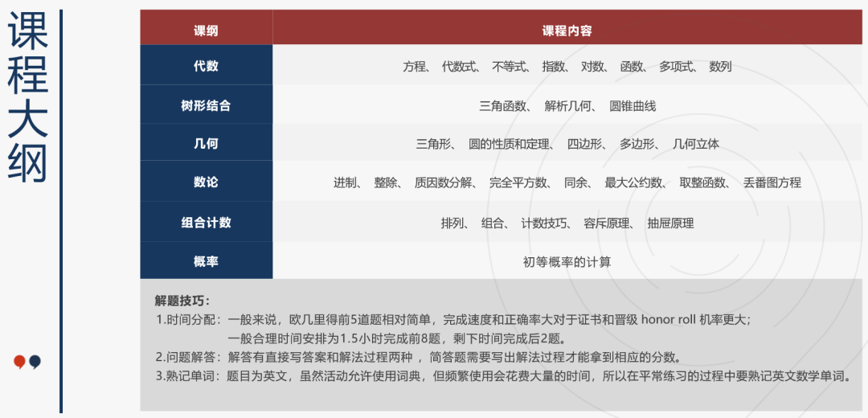
Task: Select the number theory cell starting 进制
Action: (x=567, y=182)
